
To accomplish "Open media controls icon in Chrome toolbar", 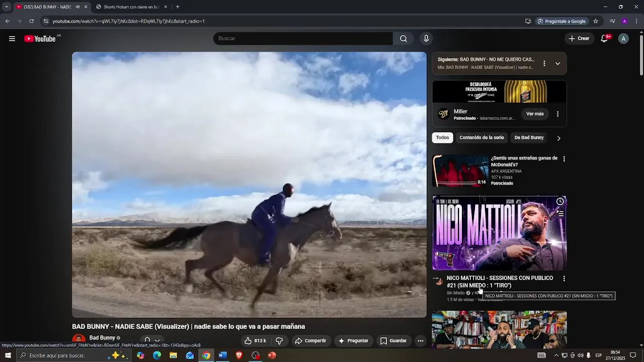I will pyautogui.click(x=612, y=21).
